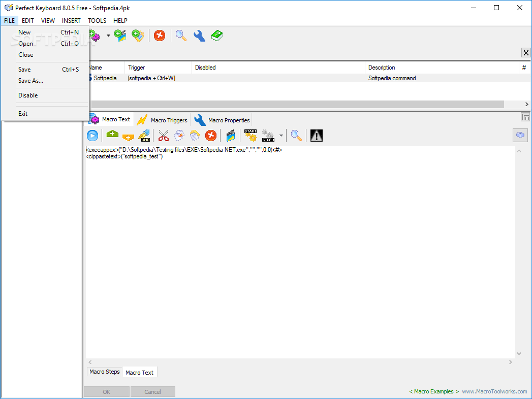Choose Save from the File menu

45,69
